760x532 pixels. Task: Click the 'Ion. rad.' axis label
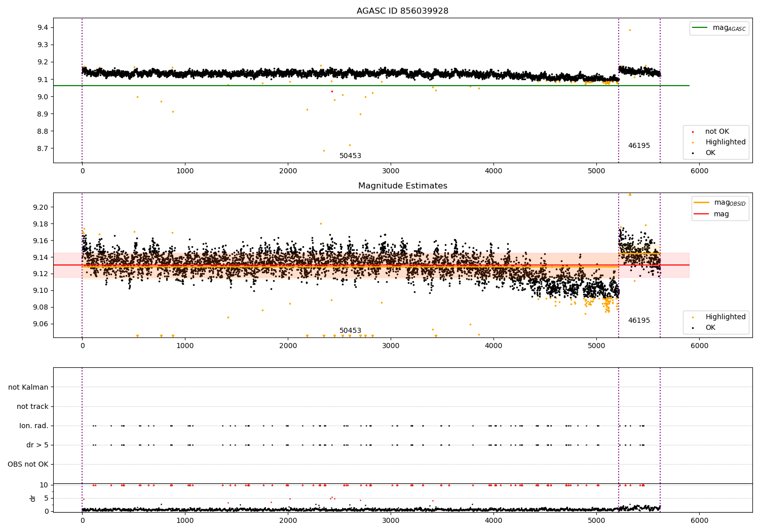coord(34,426)
